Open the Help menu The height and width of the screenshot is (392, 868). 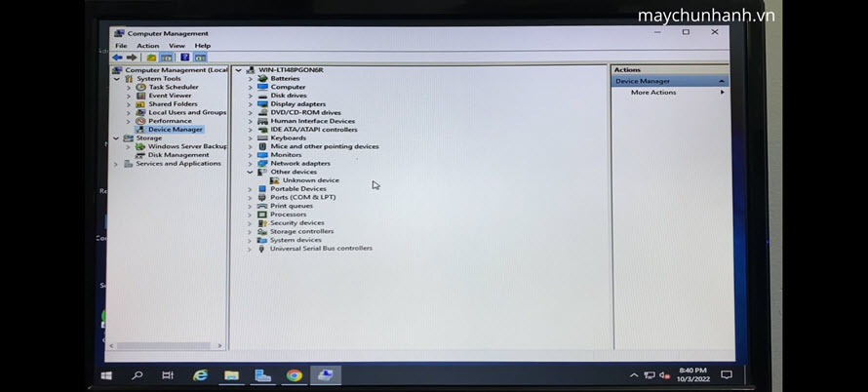coord(203,46)
